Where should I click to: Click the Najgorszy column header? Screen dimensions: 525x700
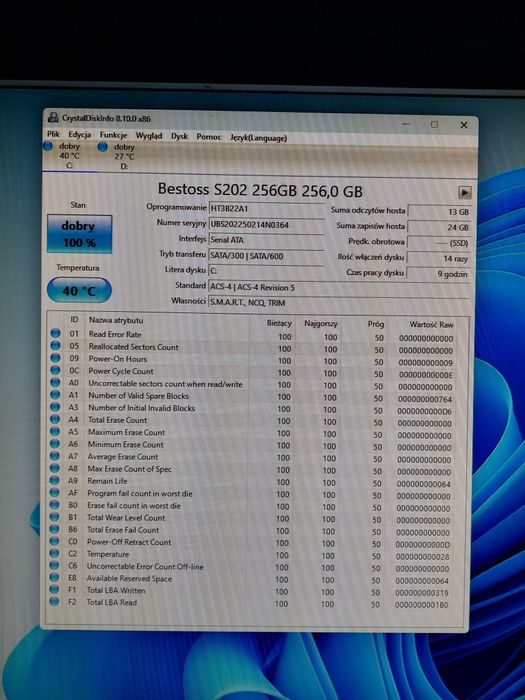click(x=321, y=323)
